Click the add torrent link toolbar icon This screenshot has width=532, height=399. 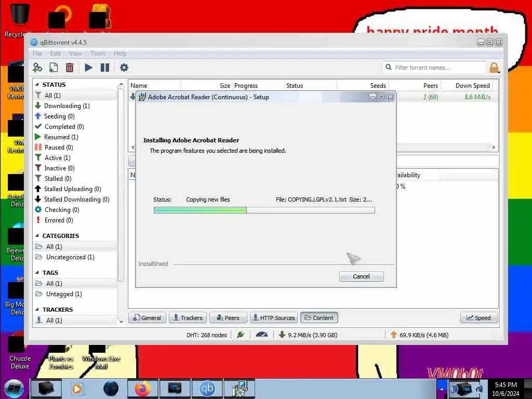pos(37,68)
